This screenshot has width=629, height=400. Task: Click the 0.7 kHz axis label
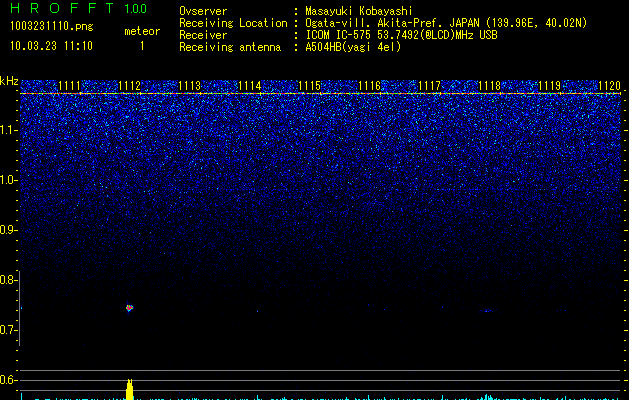pos(8,330)
